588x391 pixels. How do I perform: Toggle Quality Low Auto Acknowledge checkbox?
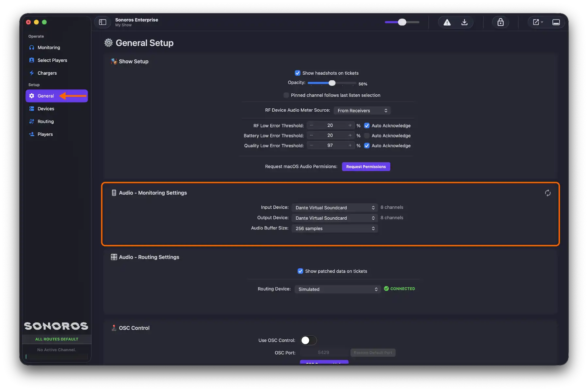(367, 146)
